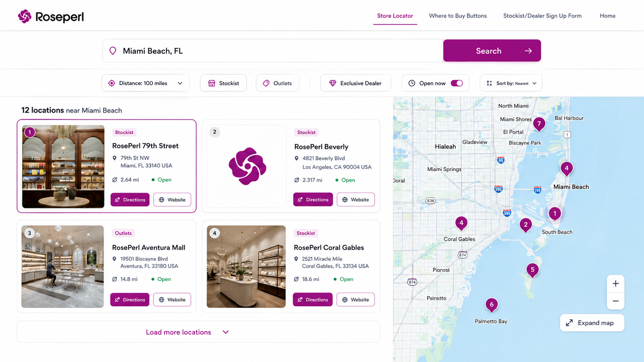Open the Distance: 100 miles dropdown

click(146, 83)
